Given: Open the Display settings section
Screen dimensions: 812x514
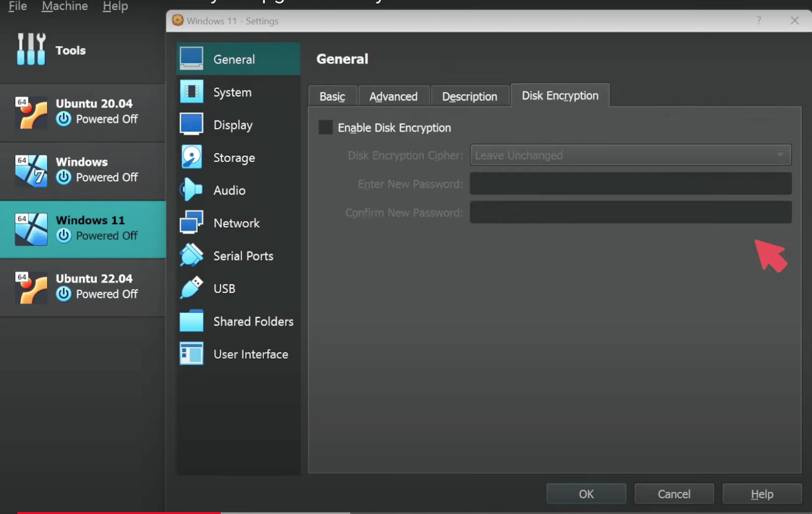Looking at the screenshot, I should pos(191,124).
